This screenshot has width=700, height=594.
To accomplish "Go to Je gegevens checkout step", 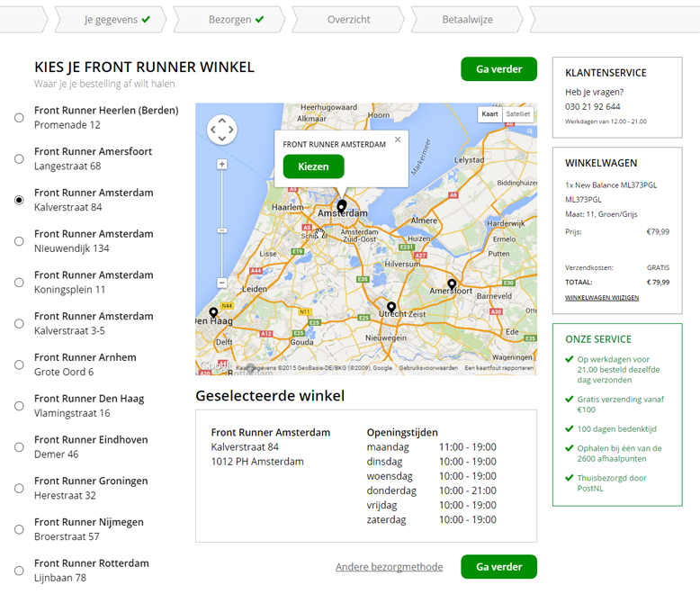I will 111,20.
